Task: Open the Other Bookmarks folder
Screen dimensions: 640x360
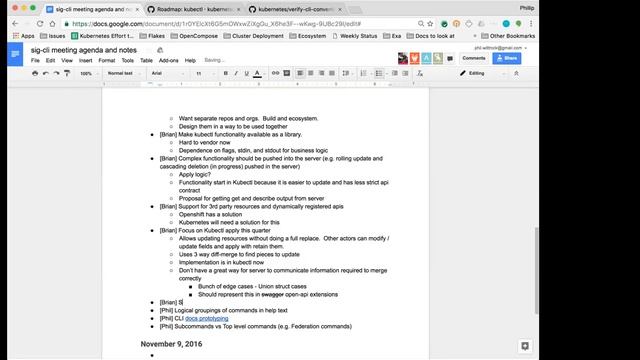Action: tap(508, 36)
